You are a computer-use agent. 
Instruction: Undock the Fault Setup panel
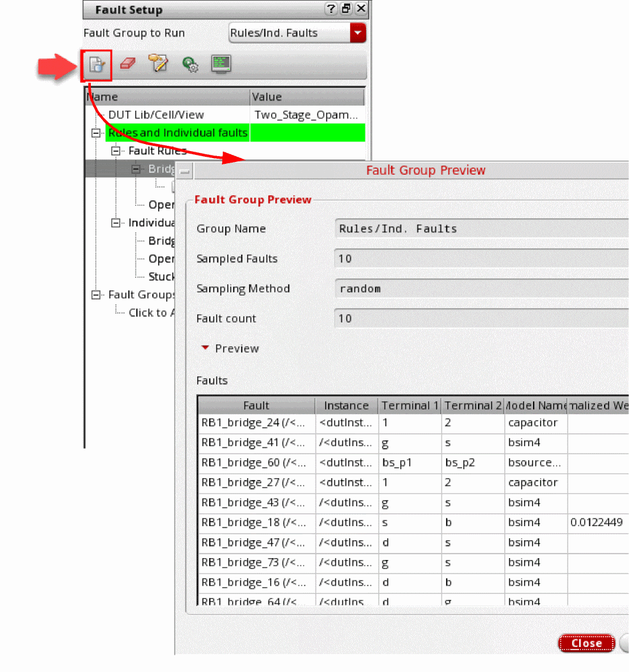[346, 8]
